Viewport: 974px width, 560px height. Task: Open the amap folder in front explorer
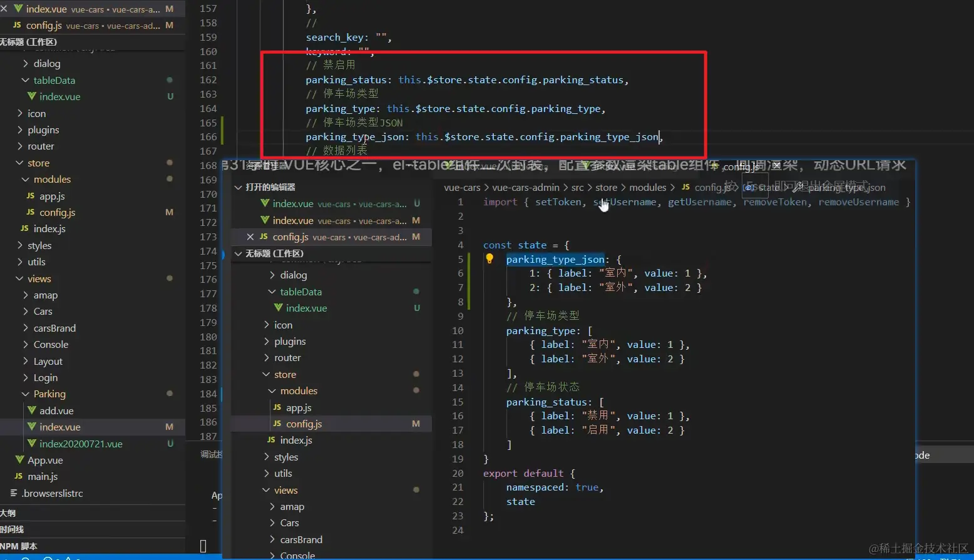tap(292, 506)
